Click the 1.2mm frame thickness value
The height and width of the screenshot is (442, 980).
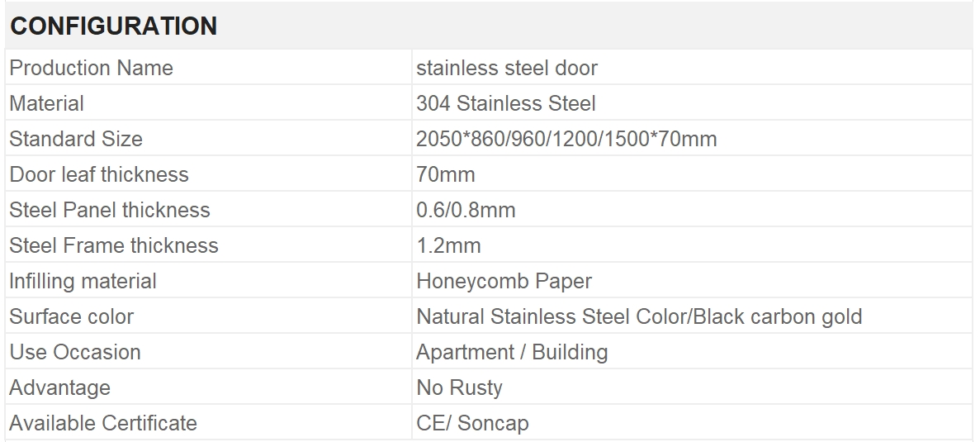tap(449, 245)
